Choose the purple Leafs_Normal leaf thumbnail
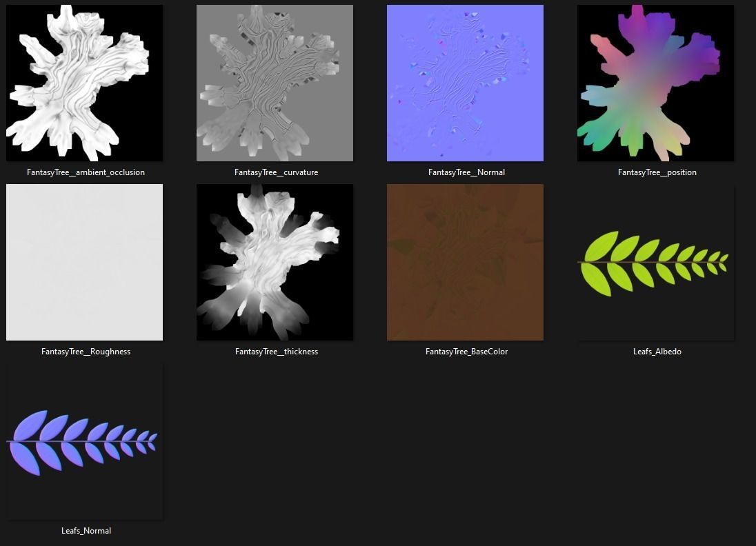This screenshot has height=546, width=756. click(84, 441)
